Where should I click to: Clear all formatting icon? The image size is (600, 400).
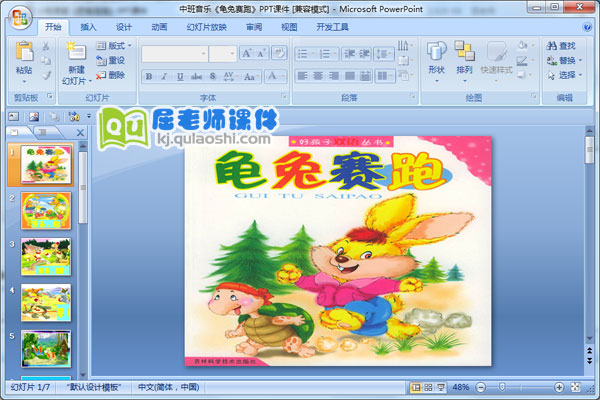[x=279, y=53]
